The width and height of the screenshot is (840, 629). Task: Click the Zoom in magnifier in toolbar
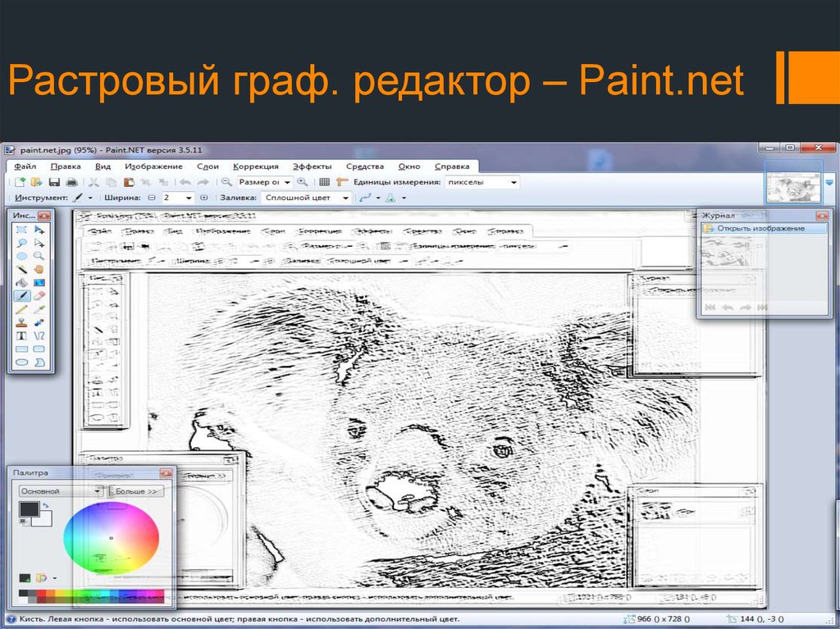pyautogui.click(x=302, y=182)
